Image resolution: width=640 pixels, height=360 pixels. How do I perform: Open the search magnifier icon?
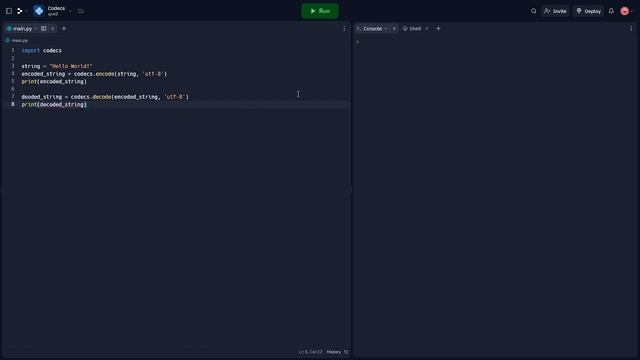[x=533, y=11]
